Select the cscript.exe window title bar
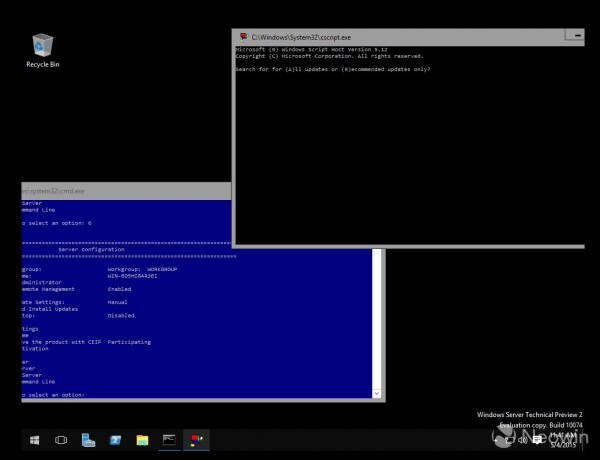Screen dimensions: 600x460 click(400, 35)
